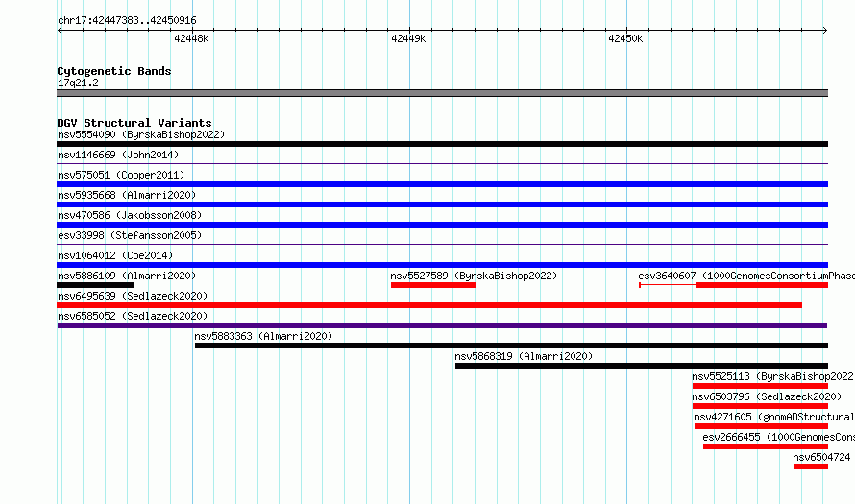Select the blue nsv575051 variant bar
This screenshot has width=855, height=504.
442,184
